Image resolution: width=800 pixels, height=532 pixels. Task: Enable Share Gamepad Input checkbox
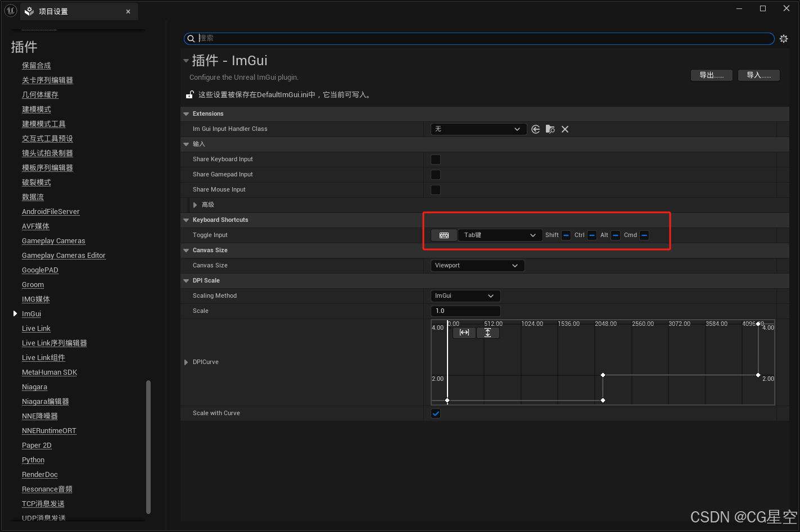436,175
